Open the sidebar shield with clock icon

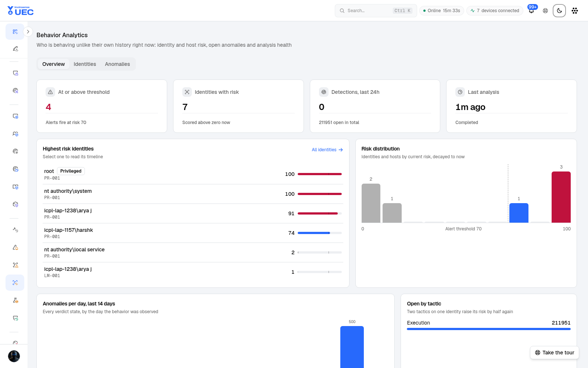[15, 318]
